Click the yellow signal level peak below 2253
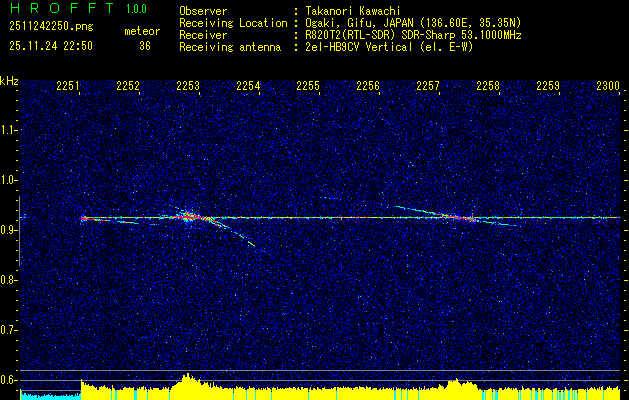The image size is (629, 400). point(187,385)
